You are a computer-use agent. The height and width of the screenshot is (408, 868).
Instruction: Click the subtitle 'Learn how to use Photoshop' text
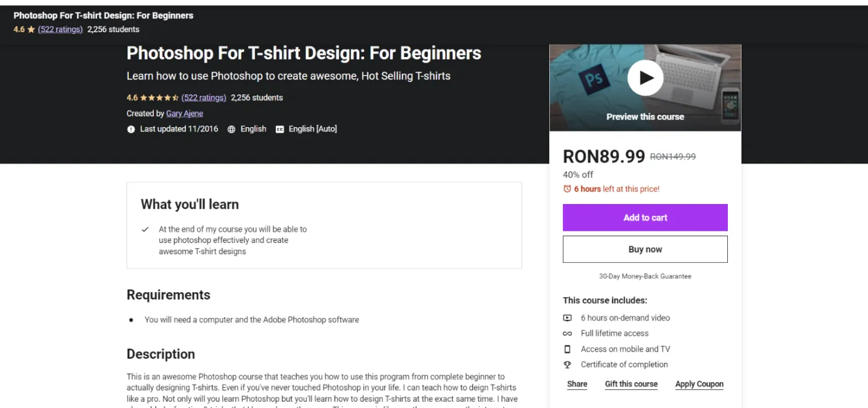[288, 76]
